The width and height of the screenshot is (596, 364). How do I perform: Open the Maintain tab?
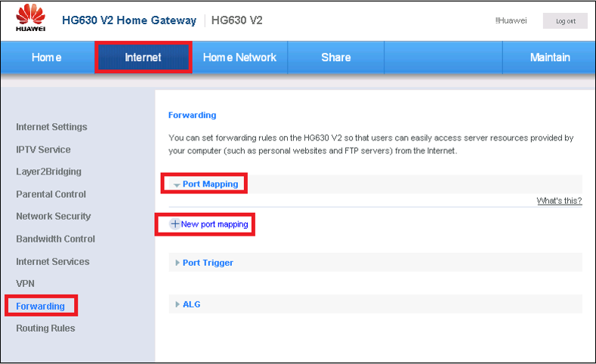coord(549,57)
